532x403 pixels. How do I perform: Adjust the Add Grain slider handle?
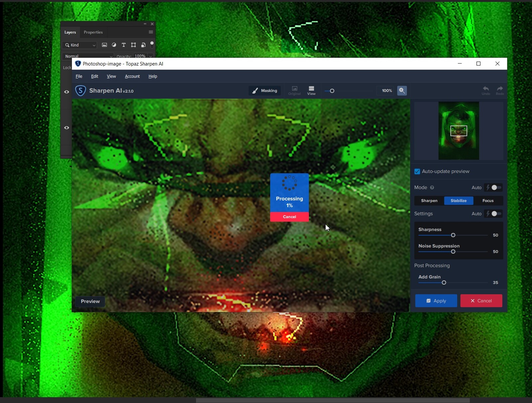444,283
